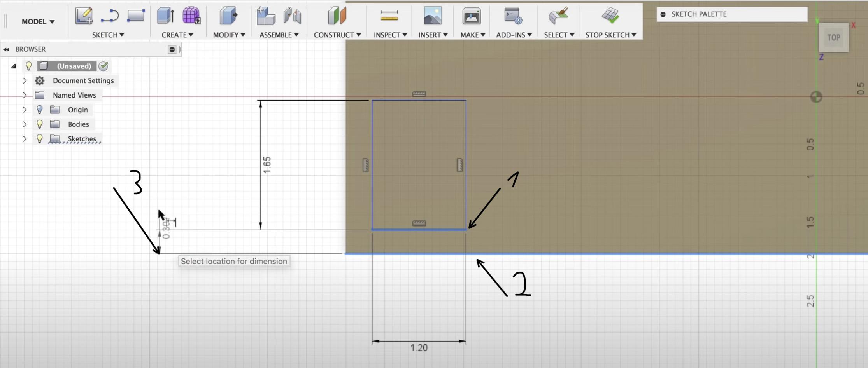
Task: Open the INSERT menu
Action: click(x=433, y=35)
